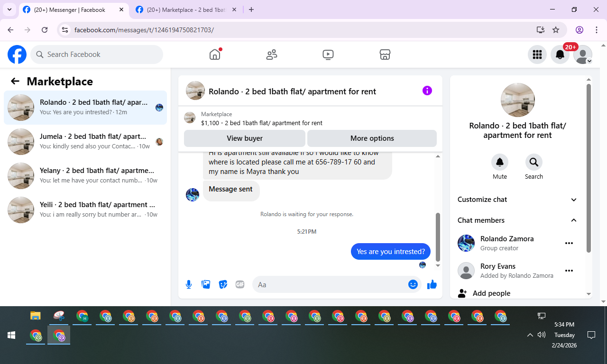Open Chrome profile icon
This screenshot has height=364, width=607.
[579, 30]
